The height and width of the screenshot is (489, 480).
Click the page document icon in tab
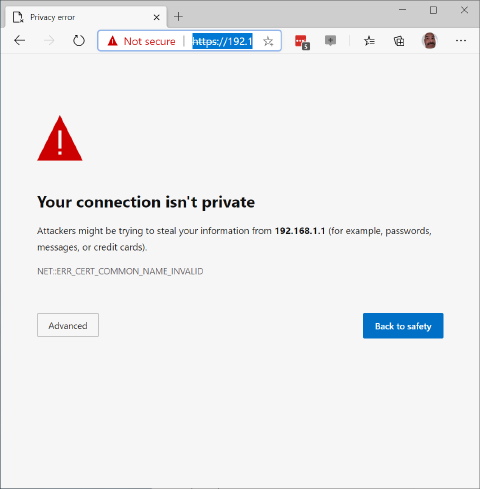18,17
